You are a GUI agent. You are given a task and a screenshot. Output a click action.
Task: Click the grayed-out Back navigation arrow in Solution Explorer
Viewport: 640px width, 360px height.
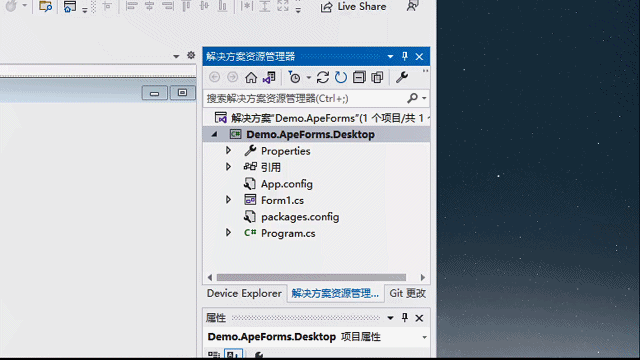tap(214, 77)
